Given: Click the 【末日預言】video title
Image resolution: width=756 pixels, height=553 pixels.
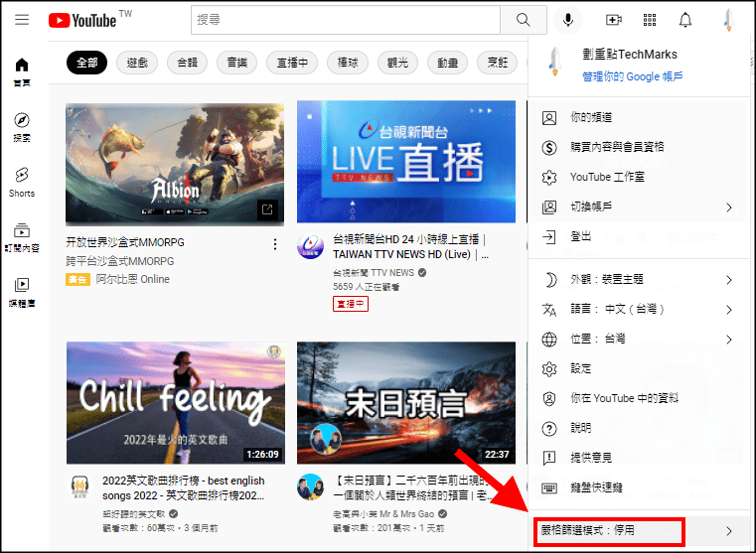Looking at the screenshot, I should (x=412, y=487).
